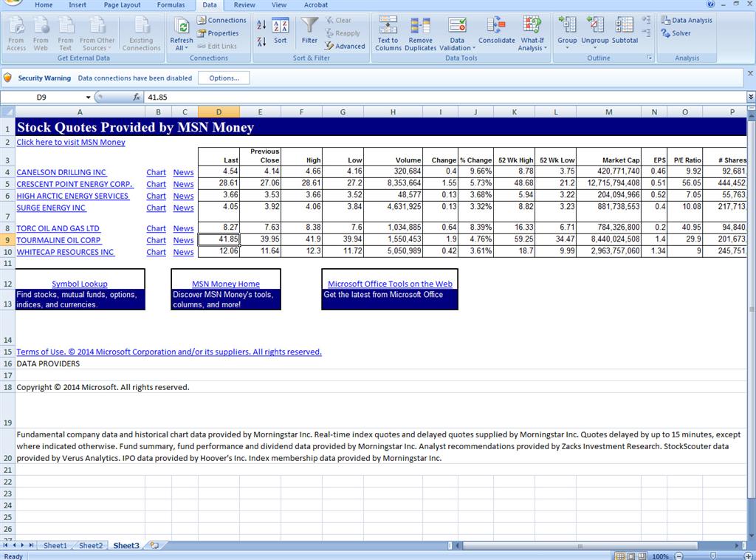
Task: Open the Group dropdown arrow
Action: (x=567, y=47)
